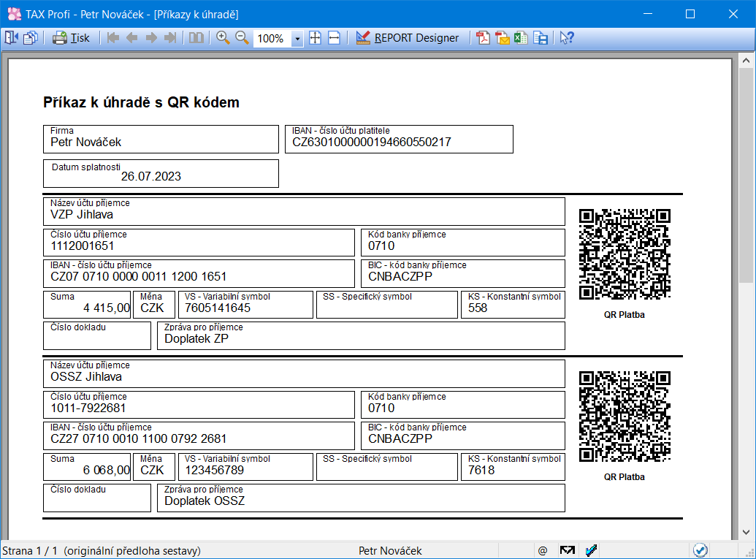
Task: Click the amount '4 415,00'
Action: [107, 308]
